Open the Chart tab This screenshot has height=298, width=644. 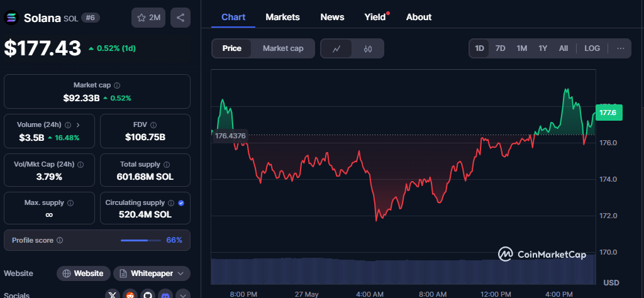[233, 17]
